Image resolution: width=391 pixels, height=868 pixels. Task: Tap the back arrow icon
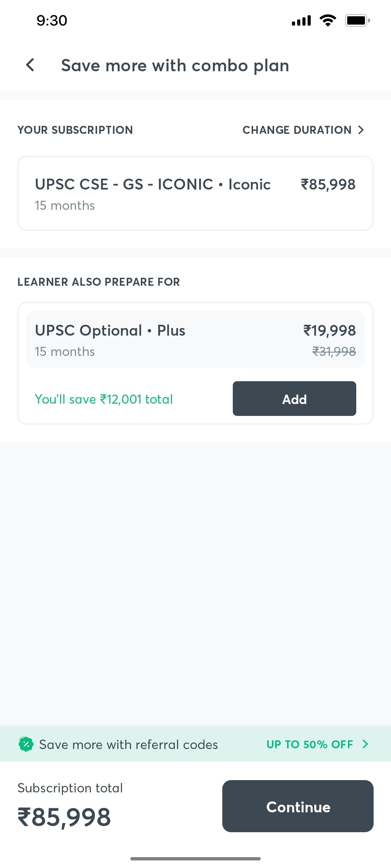click(30, 65)
